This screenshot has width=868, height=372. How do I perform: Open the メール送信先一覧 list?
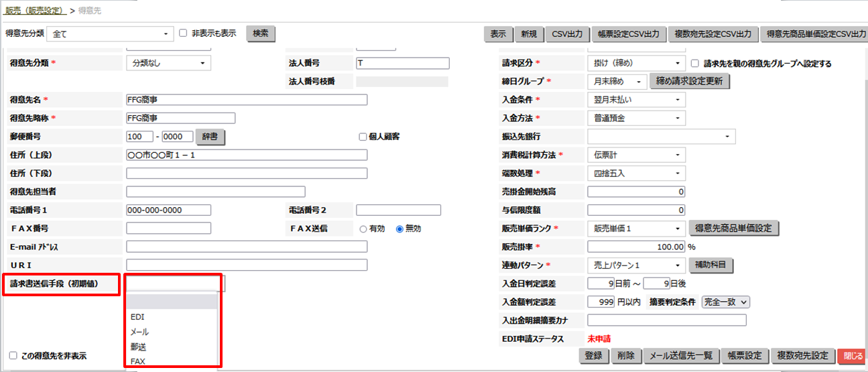(x=682, y=356)
